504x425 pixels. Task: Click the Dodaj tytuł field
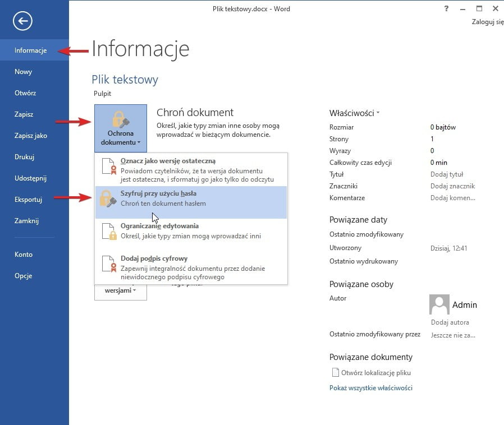pyautogui.click(x=447, y=174)
